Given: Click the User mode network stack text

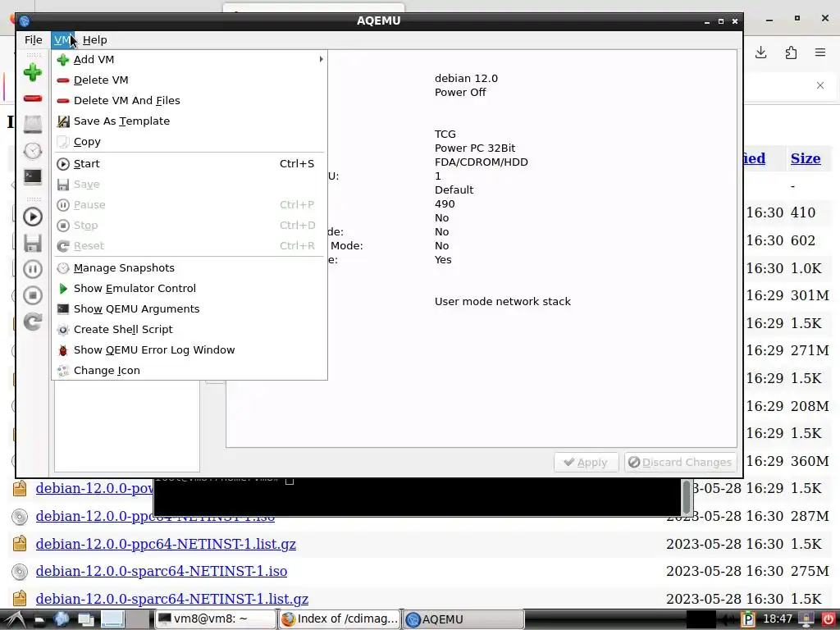Looking at the screenshot, I should point(503,302).
